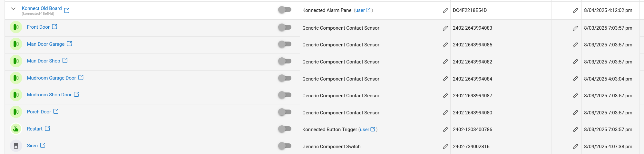The image size is (644, 154).
Task: Open external link icon beside Konnect Old Board
Action: pos(67,10)
